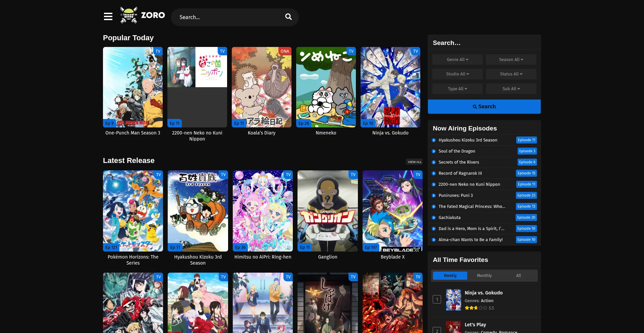Open the One-Punch Man Season 3 poster
Screen dimensions: 644x333
tap(133, 87)
